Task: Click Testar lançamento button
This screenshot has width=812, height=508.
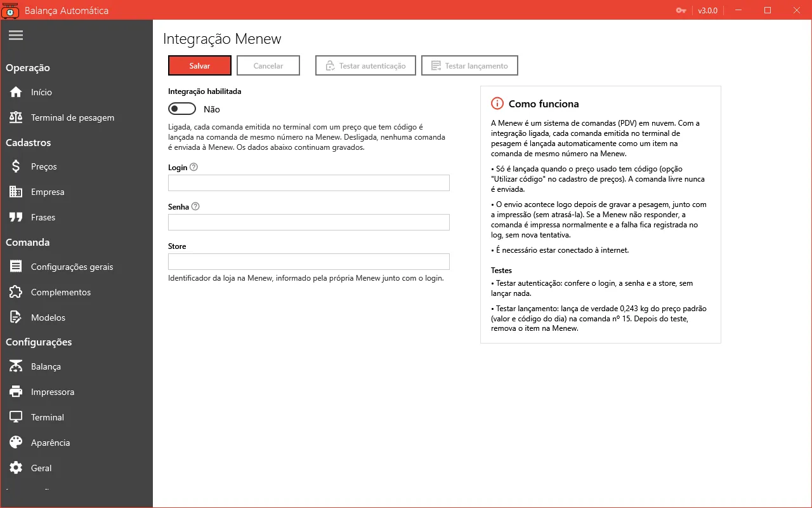Action: coord(469,65)
